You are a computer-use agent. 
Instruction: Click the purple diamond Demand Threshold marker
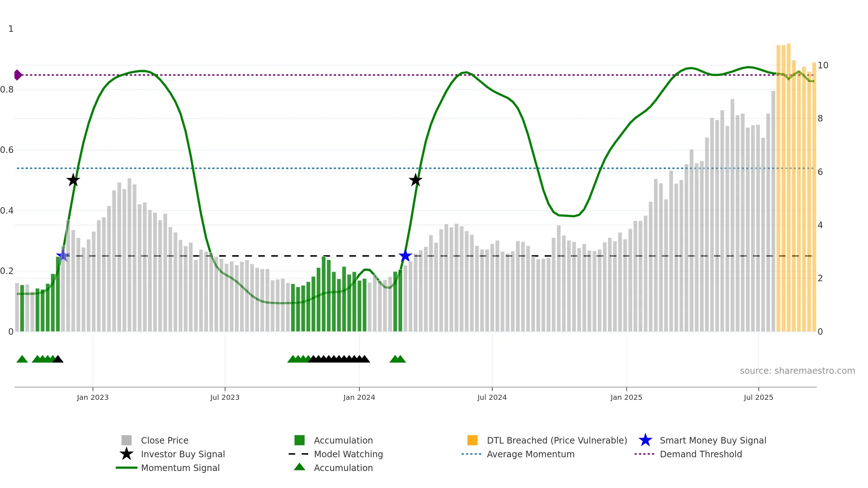tap(18, 75)
